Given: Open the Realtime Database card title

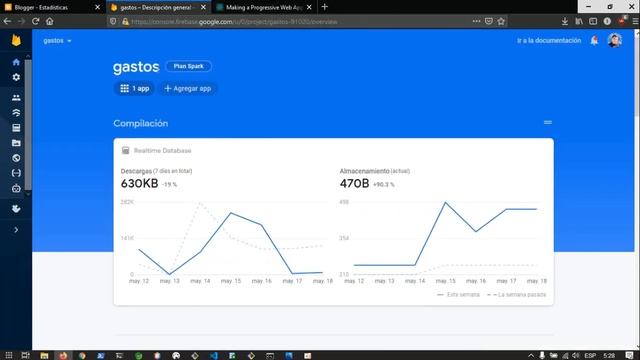Looking at the screenshot, I should (x=162, y=151).
